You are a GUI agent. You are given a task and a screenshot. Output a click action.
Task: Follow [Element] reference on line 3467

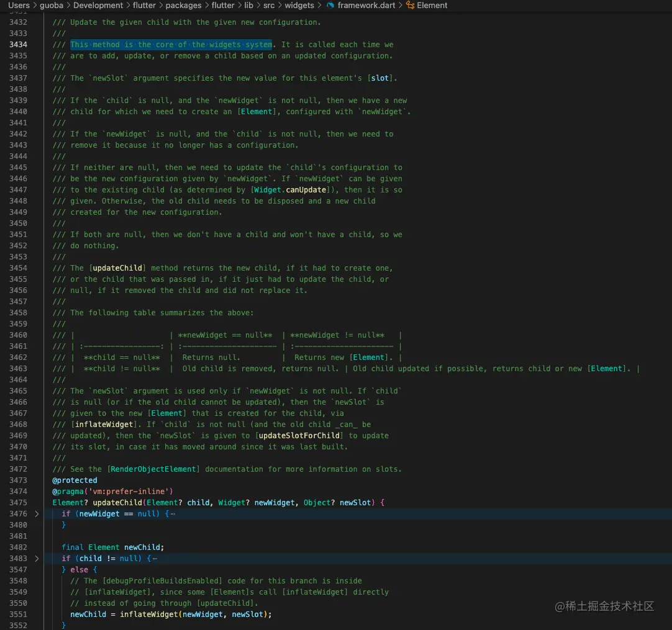click(166, 413)
